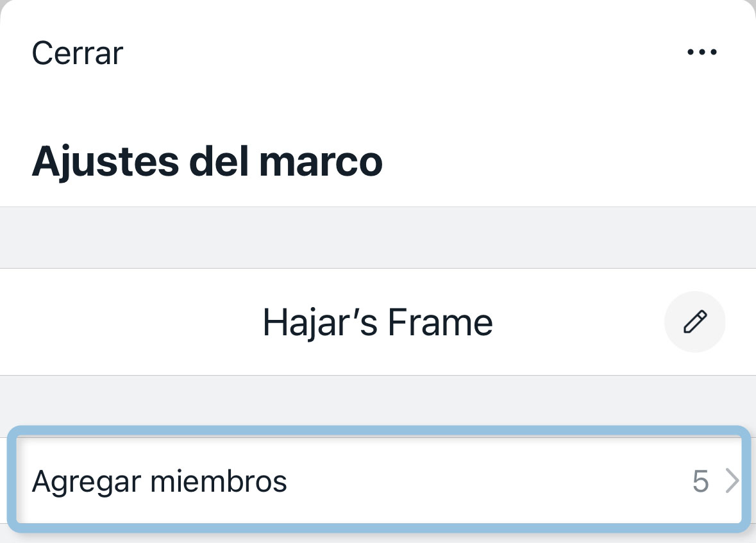
Task: Tap the blank space between Agregar miembros and 5
Action: (x=487, y=481)
